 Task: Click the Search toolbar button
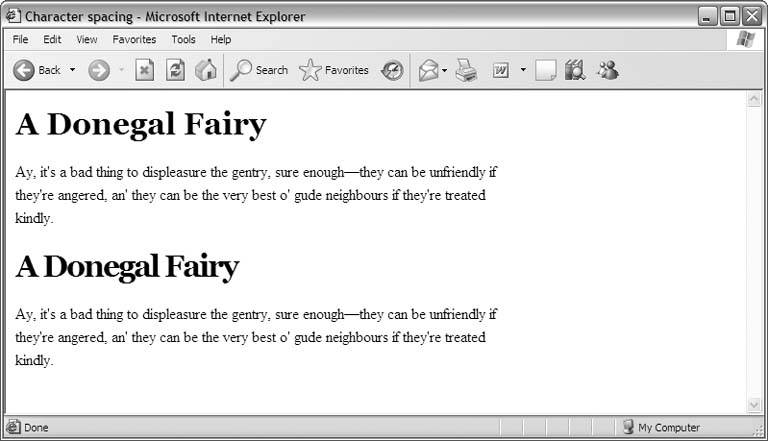click(259, 70)
